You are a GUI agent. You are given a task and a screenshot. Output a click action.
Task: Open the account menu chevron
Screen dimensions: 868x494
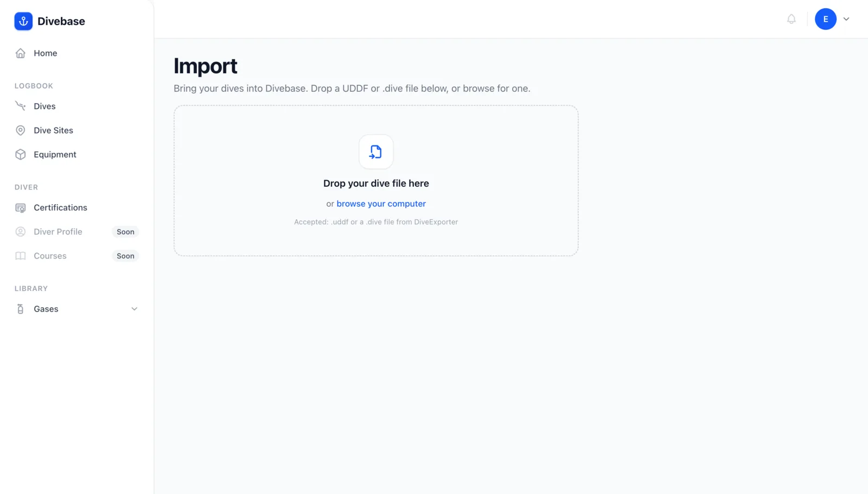coord(846,19)
